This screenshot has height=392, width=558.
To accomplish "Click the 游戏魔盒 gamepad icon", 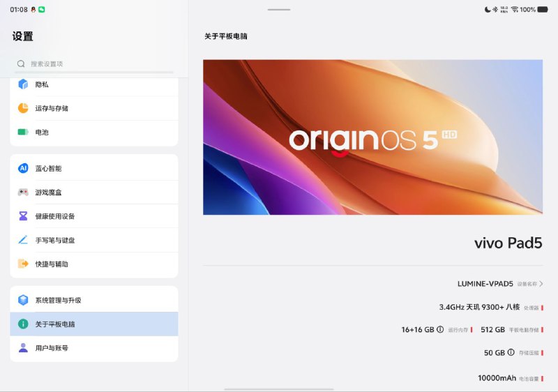I will click(23, 193).
